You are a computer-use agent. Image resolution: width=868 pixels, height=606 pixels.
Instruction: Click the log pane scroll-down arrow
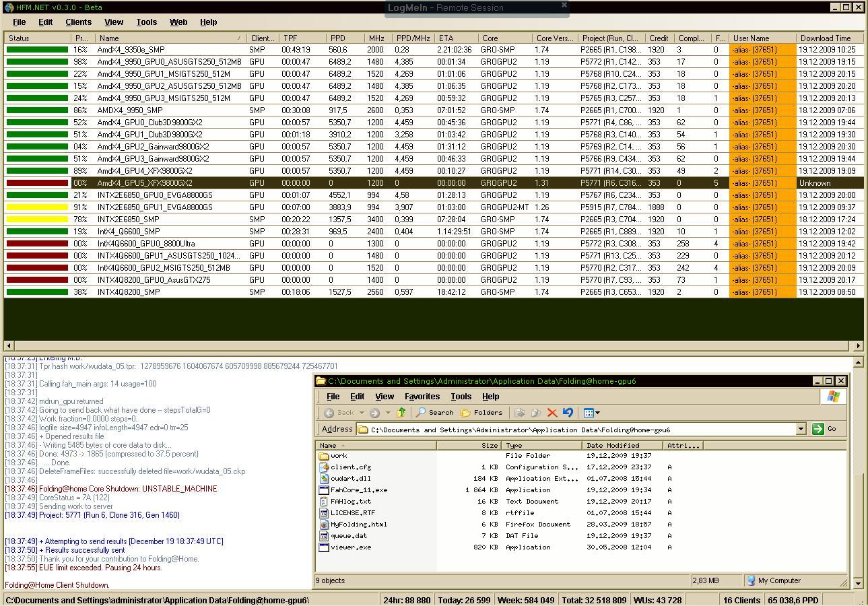858,583
